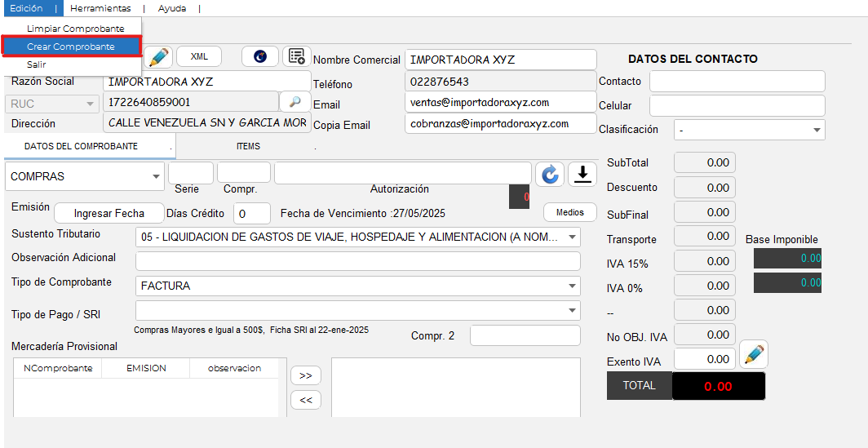
Task: Click the Medios button
Action: pyautogui.click(x=569, y=212)
